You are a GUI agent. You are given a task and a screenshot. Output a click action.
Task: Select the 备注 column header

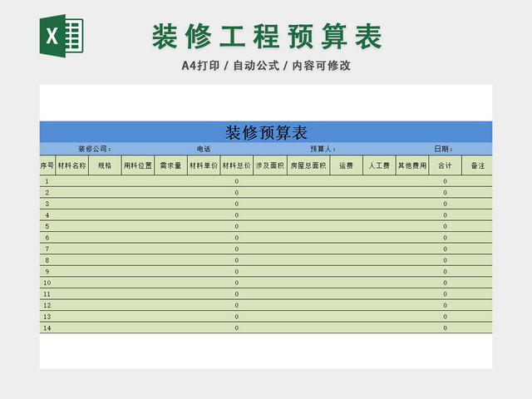tap(477, 165)
